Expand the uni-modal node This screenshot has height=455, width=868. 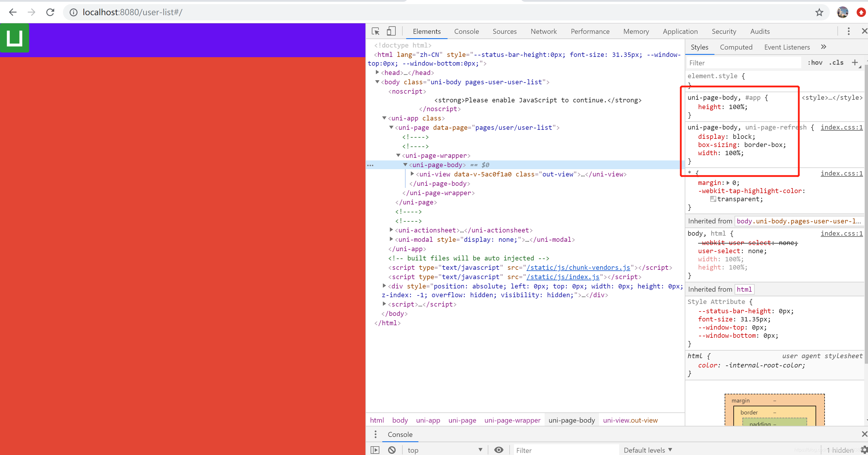click(x=391, y=239)
